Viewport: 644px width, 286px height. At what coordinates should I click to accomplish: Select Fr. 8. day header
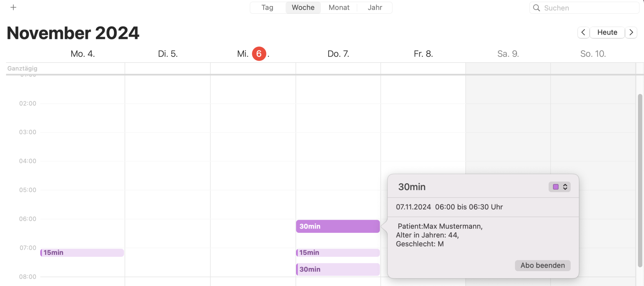[x=423, y=54]
